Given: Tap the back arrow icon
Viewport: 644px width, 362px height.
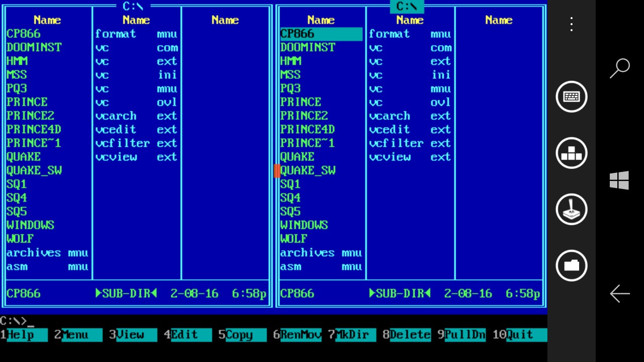Looking at the screenshot, I should (620, 294).
